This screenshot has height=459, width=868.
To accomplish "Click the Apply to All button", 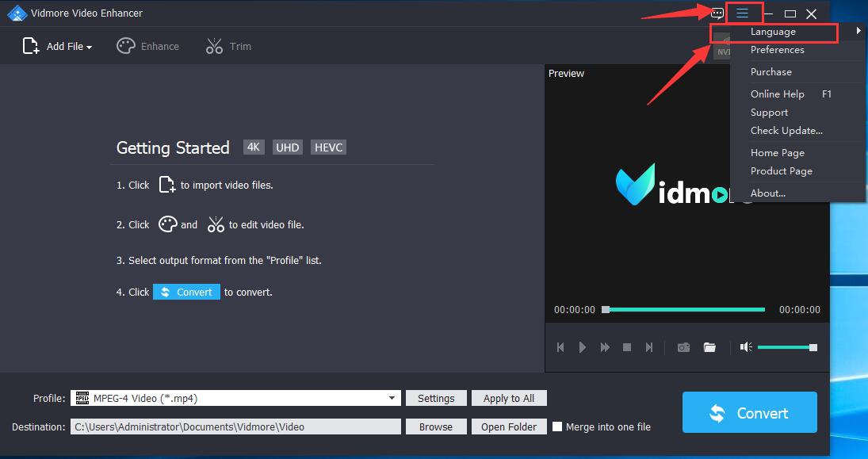I will [x=509, y=398].
